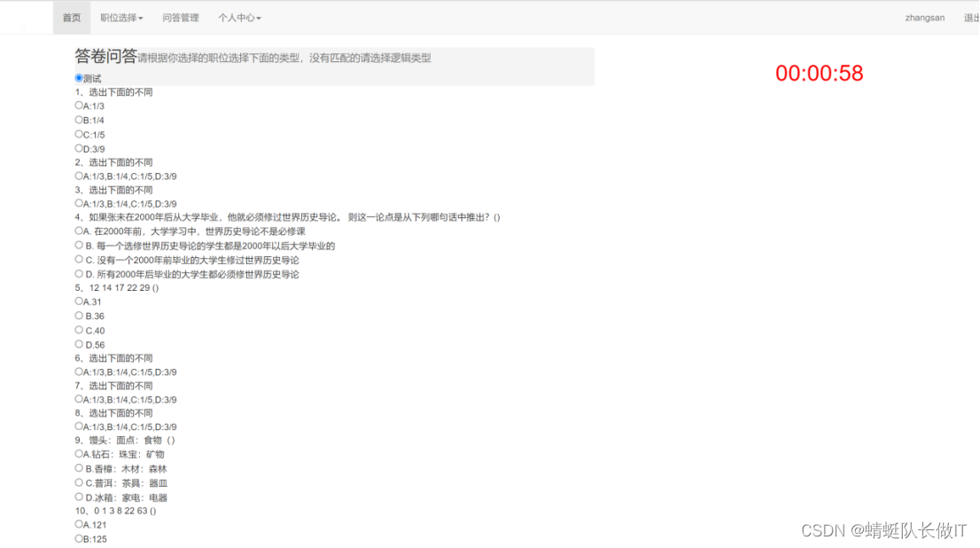Click the zhangsan username link
Viewport: 980px width, 548px height.
pos(924,17)
